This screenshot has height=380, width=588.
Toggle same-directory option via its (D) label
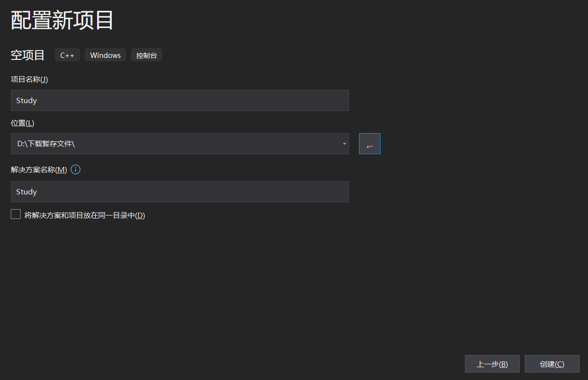tap(141, 215)
